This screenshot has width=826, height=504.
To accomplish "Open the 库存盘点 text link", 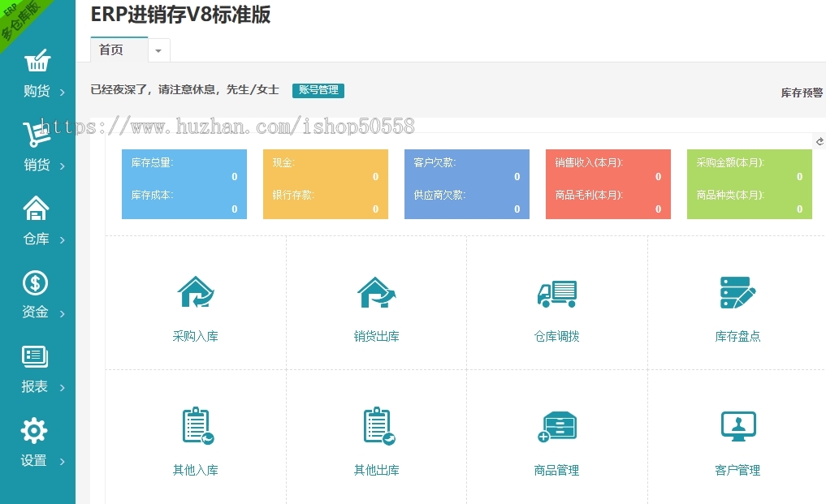I will (x=737, y=336).
